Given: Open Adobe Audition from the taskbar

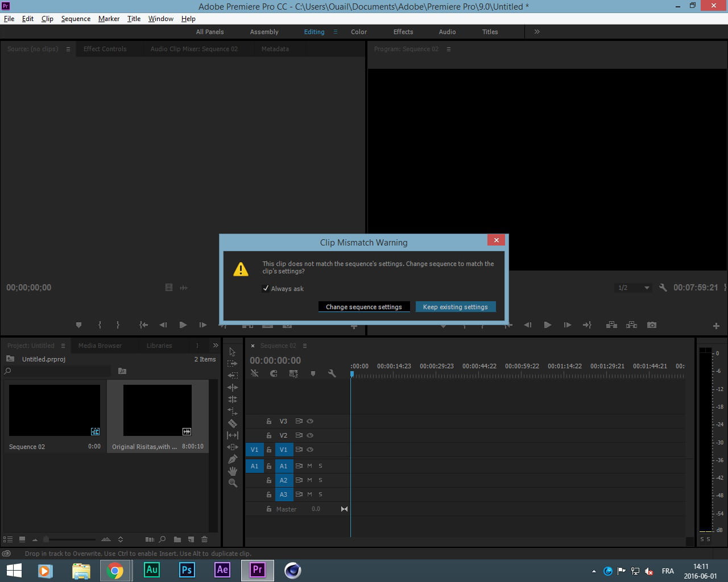Looking at the screenshot, I should 152,570.
